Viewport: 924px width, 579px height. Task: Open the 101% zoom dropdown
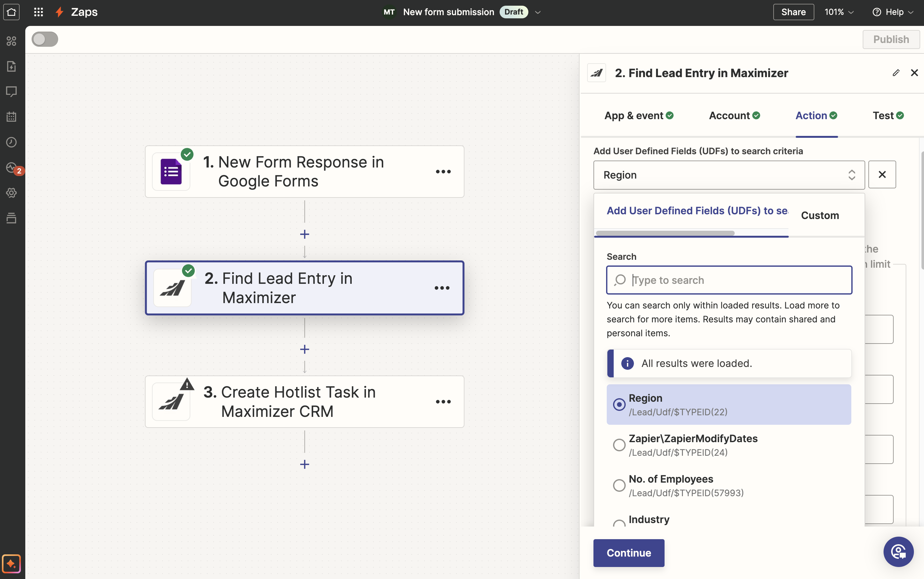point(839,12)
